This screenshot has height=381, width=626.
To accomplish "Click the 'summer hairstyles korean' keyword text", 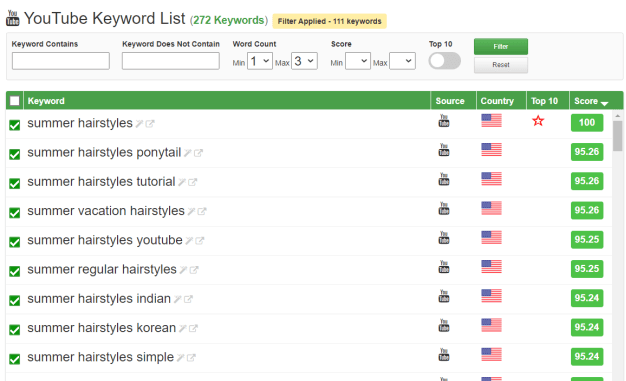I will point(101,328).
